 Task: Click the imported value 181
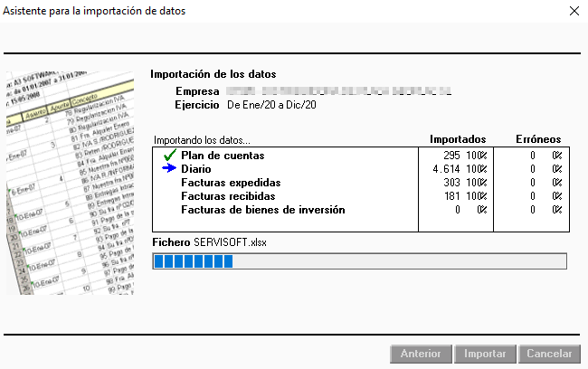point(452,196)
